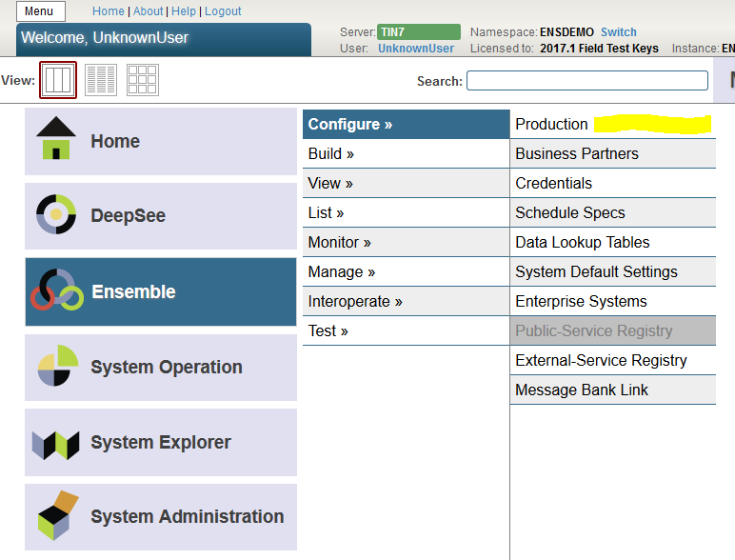Click the Logout link
Viewport: 735px width, 560px height.
223,11
